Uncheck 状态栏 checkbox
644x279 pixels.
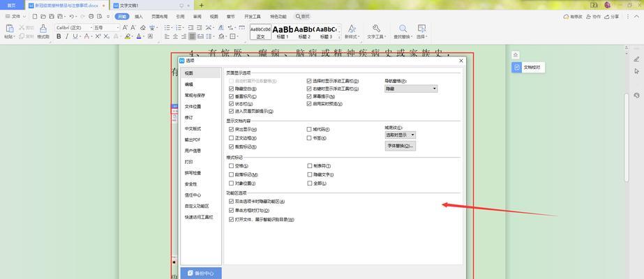pyautogui.click(x=231, y=104)
